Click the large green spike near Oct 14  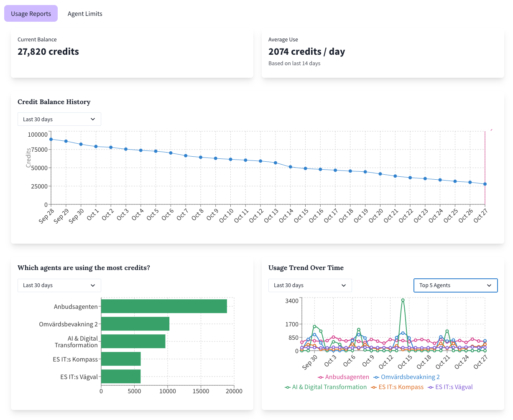403,299
